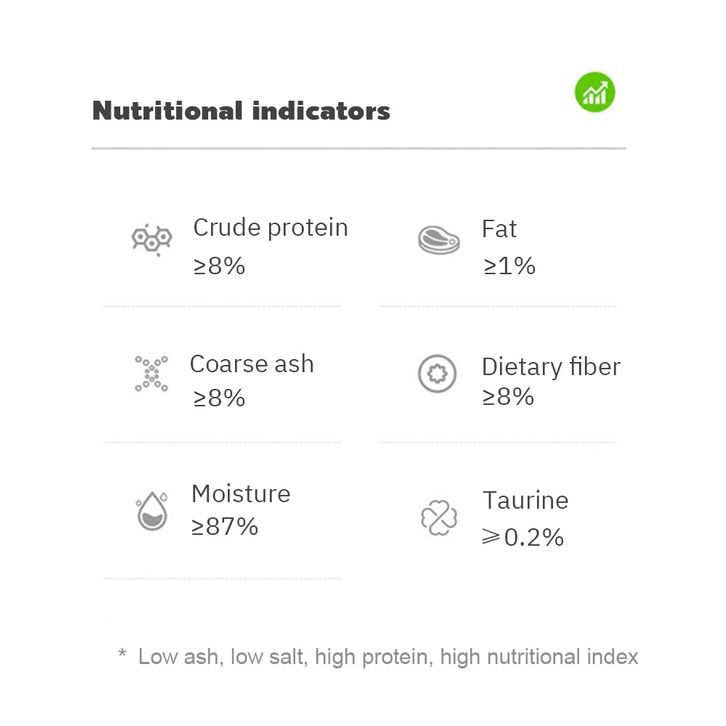726x726 pixels.
Task: Click the taurine clover icon
Action: pos(438,517)
